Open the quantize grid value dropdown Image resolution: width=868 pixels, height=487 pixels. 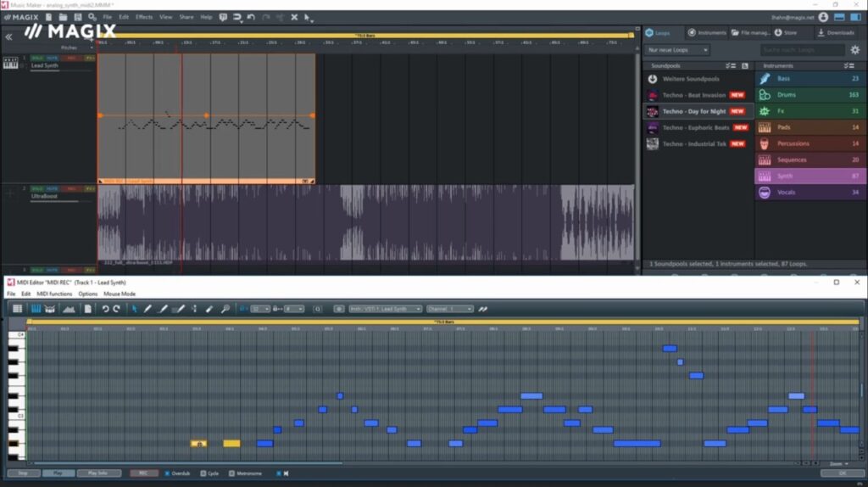tap(260, 309)
